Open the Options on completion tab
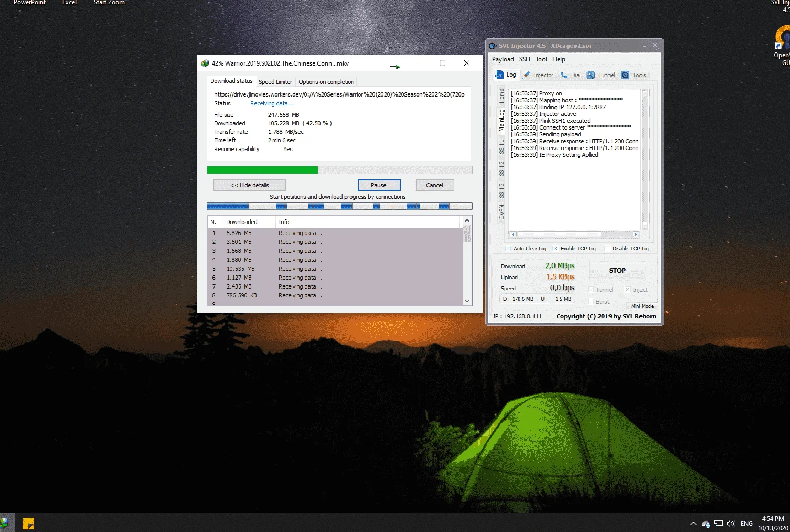 point(326,82)
